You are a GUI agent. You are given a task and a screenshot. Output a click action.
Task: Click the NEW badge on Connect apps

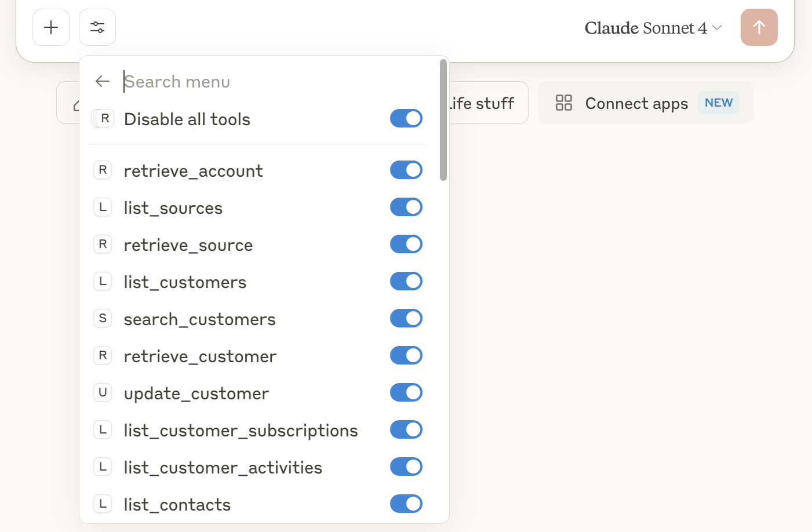719,103
